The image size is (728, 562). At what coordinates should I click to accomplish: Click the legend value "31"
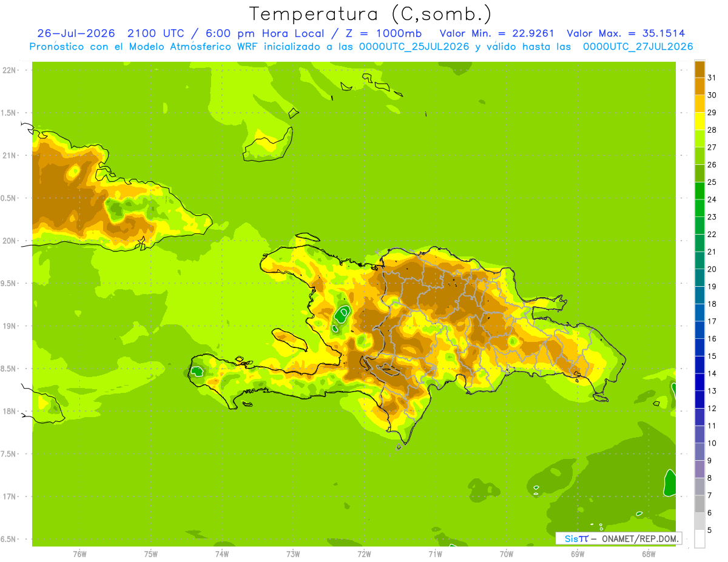click(712, 78)
